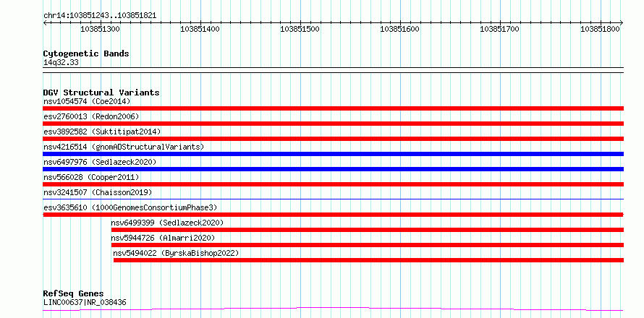Click ruler position 103851400

(200, 29)
